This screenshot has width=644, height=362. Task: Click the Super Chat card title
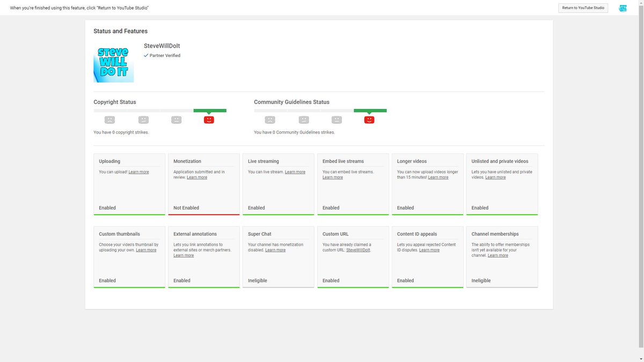click(260, 234)
